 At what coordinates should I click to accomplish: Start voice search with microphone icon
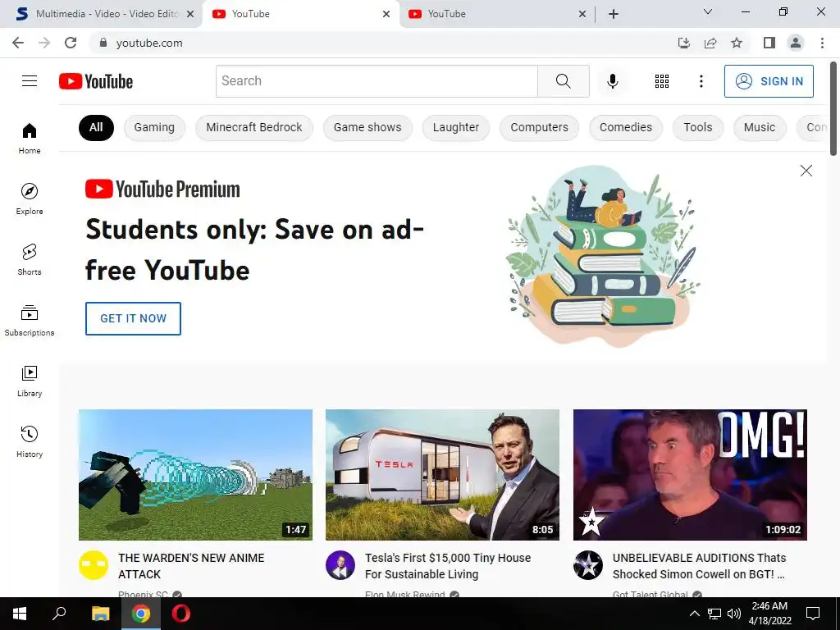click(612, 81)
